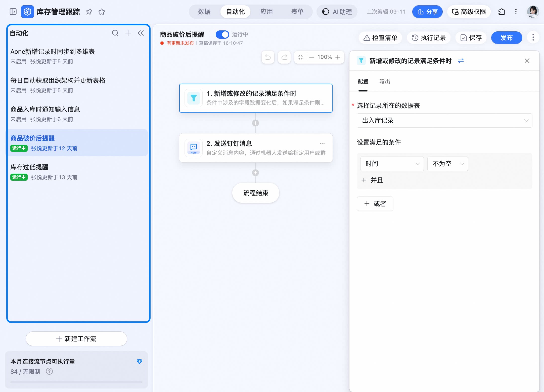Click the 发布 publish button
Viewport: 544px width, 392px height.
point(507,38)
